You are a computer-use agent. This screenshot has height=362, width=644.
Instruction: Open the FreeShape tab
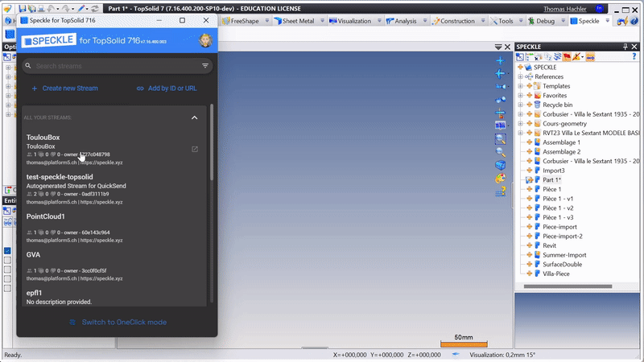[241, 21]
